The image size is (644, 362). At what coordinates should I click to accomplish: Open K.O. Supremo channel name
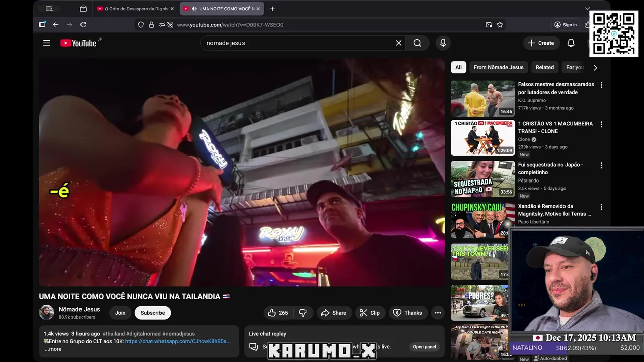(532, 100)
